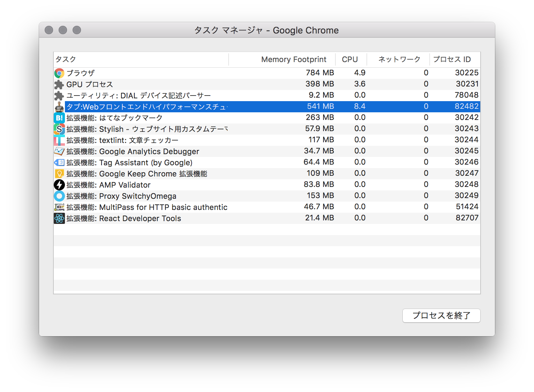Select the Tag Assistant (by Google) row

[x=267, y=163]
